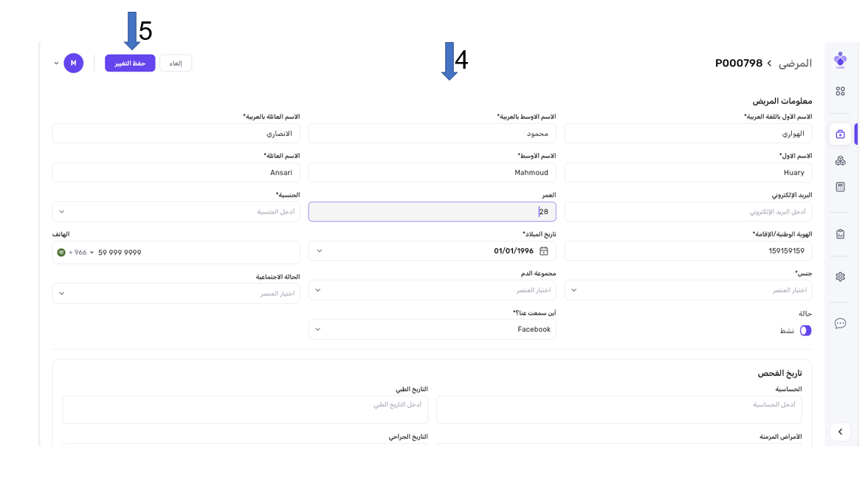Click the patients medical bag sidebar icon
Screen dimensions: 868x478
click(x=840, y=134)
